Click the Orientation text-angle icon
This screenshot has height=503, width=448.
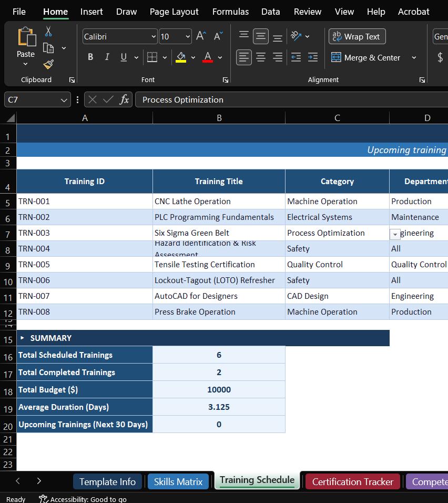pos(296,36)
